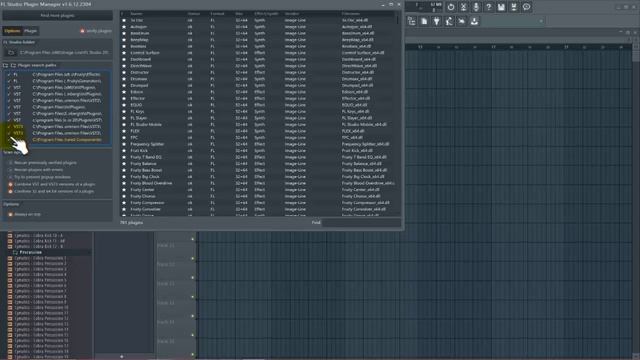Screen dimensions: 640x360
Task: Click the star beside Fruity Balance
Action: [124, 164]
